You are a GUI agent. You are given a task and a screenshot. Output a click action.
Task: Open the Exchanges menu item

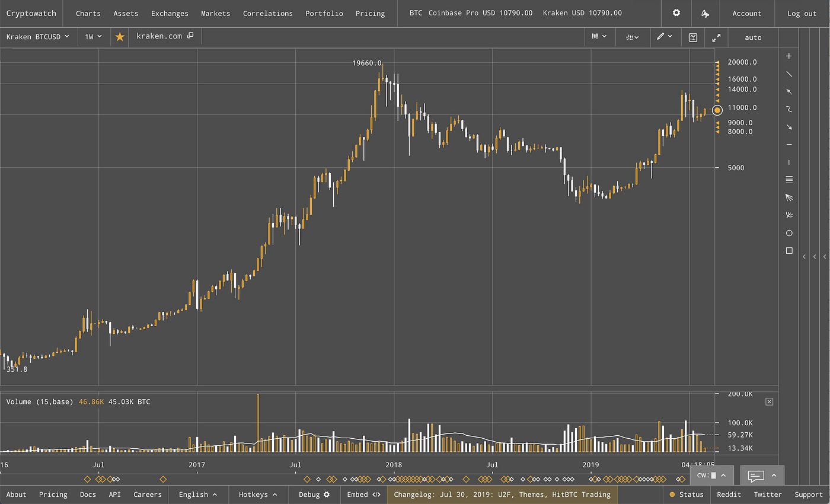170,13
